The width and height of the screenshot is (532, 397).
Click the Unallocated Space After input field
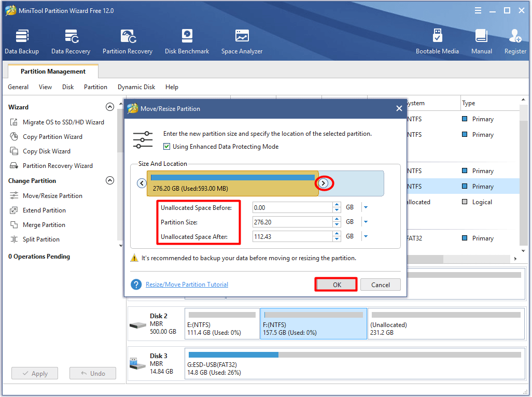tap(292, 237)
